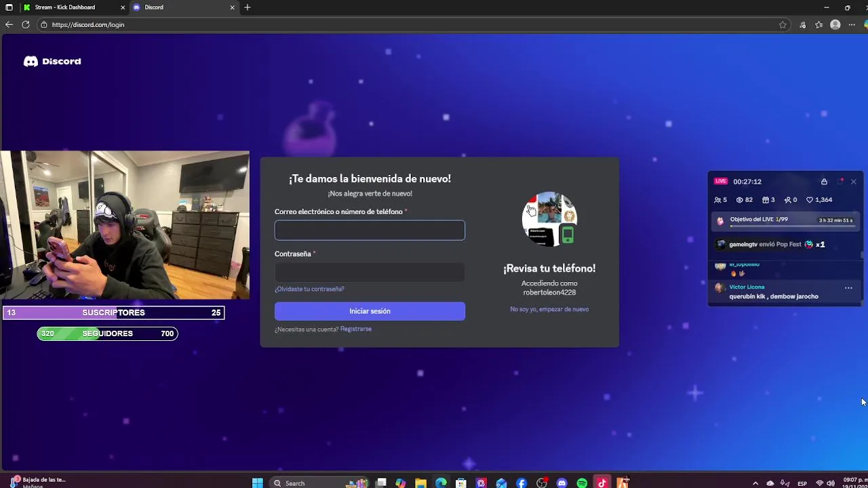
Task: Click No soy yo, empezar de nuevo
Action: pyautogui.click(x=549, y=309)
